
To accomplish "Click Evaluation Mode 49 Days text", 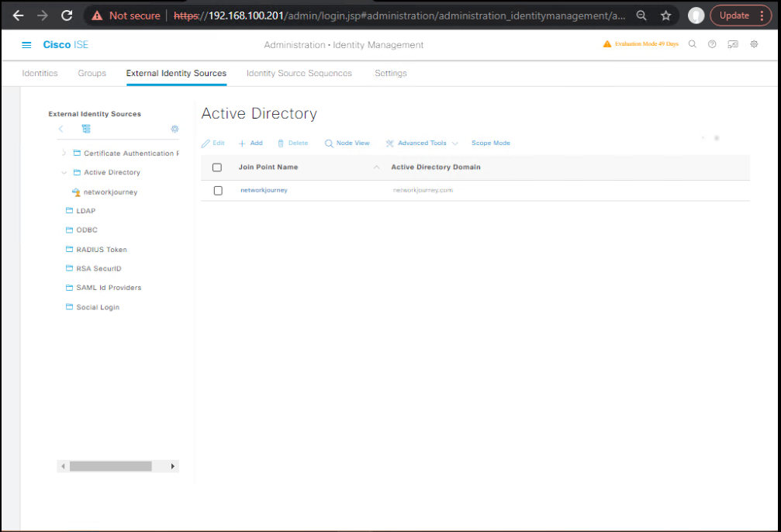I will pos(647,44).
